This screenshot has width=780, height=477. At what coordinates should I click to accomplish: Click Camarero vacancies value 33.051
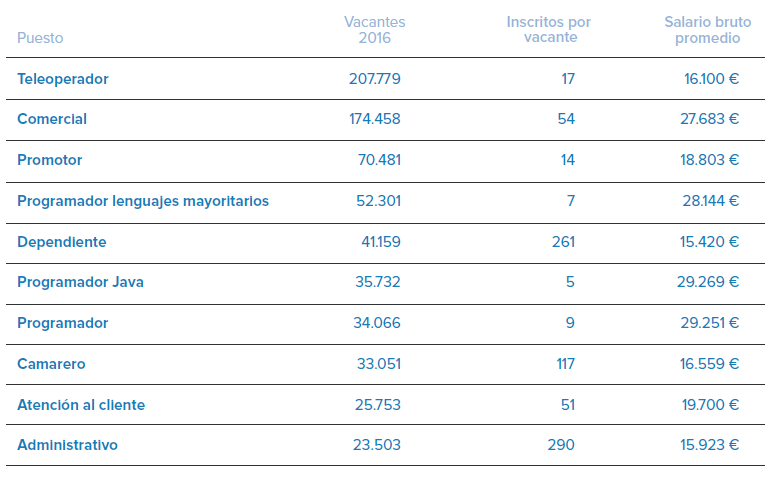click(378, 364)
